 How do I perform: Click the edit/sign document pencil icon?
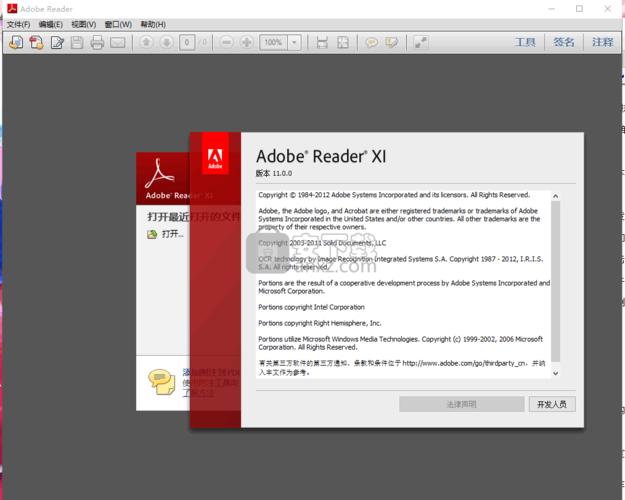click(57, 42)
